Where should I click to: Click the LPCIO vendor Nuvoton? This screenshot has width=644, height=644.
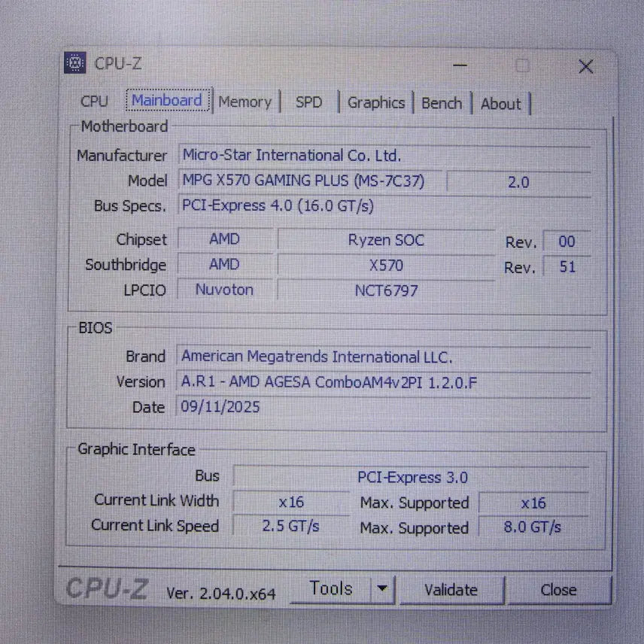click(224, 290)
